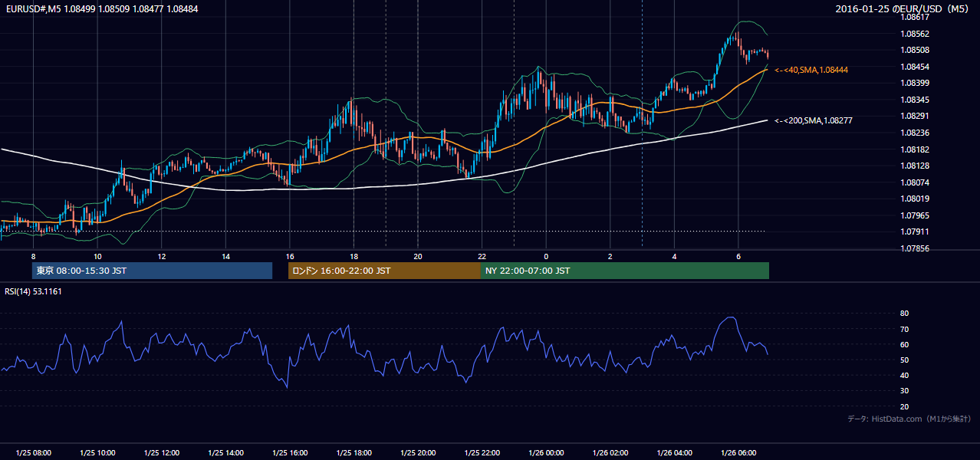Image resolution: width=980 pixels, height=460 pixels.
Task: Click the 1/26 02:00 time label
Action: [x=610, y=453]
